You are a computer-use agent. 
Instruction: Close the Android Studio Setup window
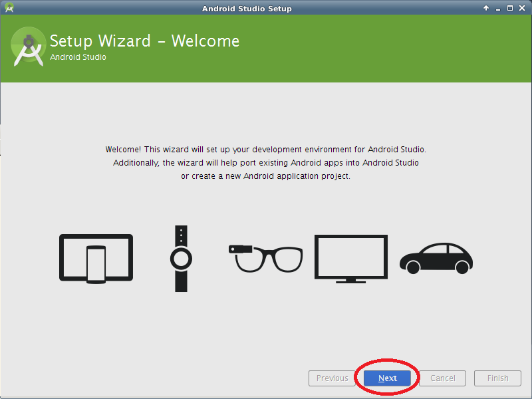click(x=522, y=8)
